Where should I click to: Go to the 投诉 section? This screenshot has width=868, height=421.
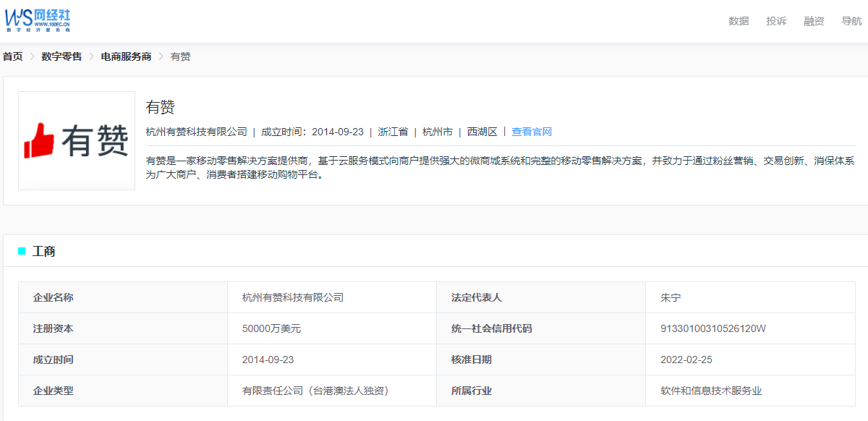[x=776, y=21]
